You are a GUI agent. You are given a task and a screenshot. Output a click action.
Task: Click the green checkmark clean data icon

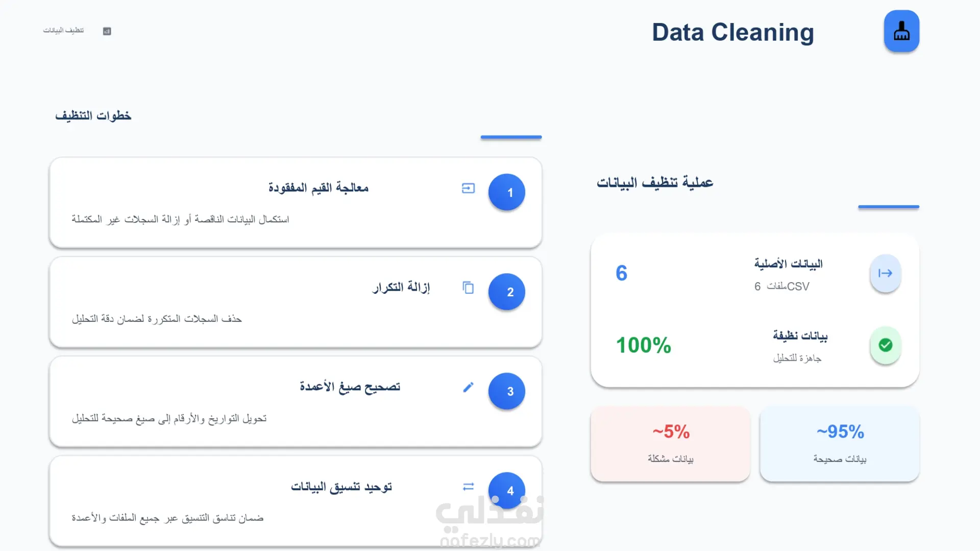(885, 345)
